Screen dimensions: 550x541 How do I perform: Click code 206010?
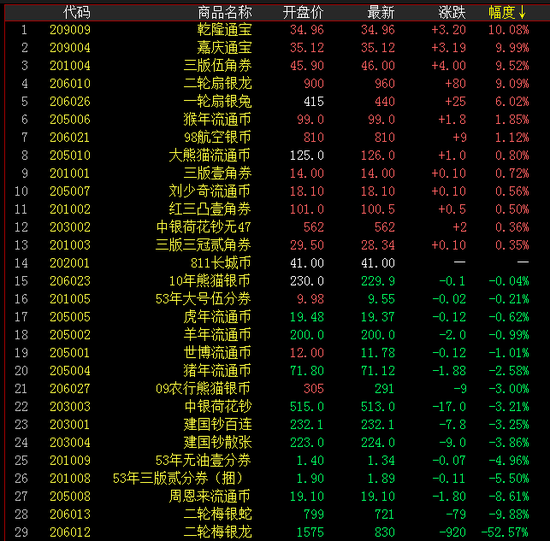click(70, 84)
